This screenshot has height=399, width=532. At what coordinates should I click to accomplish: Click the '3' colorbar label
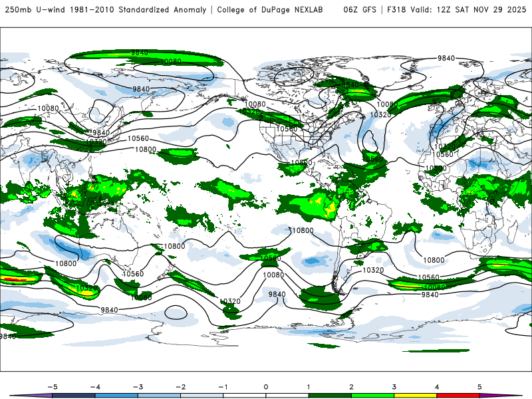(394, 387)
